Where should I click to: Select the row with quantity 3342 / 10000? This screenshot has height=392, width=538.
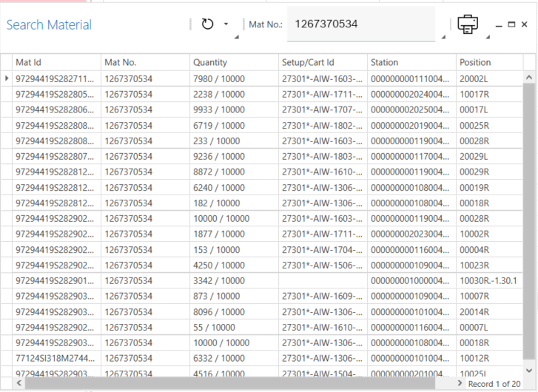tap(233, 280)
